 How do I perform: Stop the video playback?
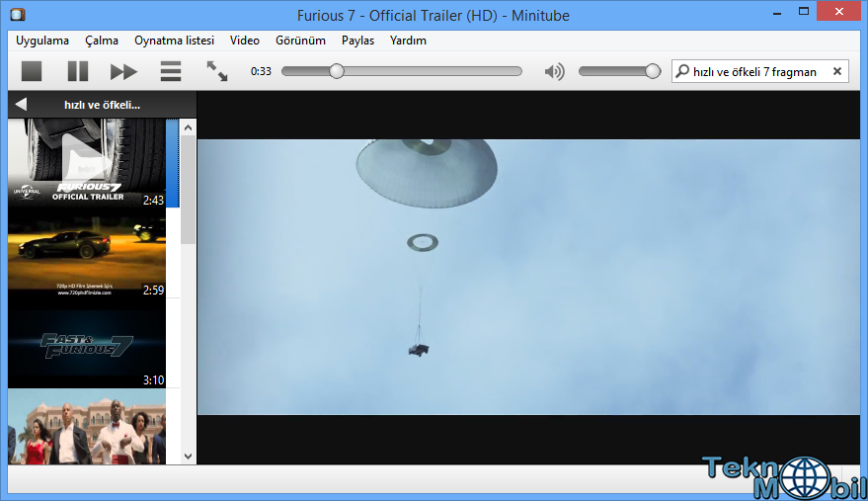tap(32, 71)
